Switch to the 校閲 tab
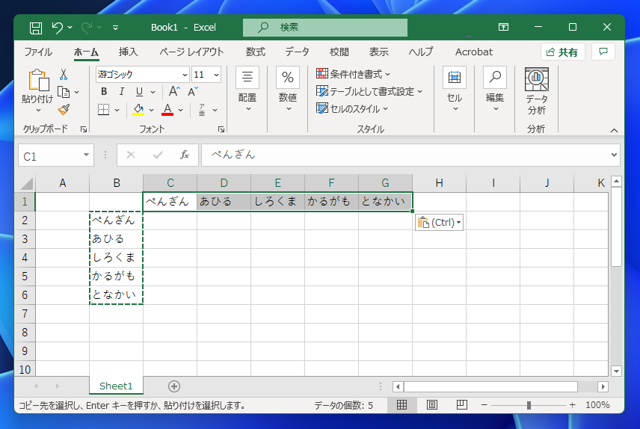Viewport: 640px width, 429px height. tap(339, 52)
